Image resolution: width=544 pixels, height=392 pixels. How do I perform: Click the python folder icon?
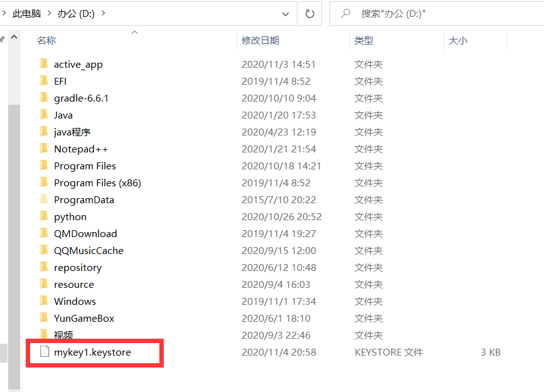pyautogui.click(x=44, y=216)
